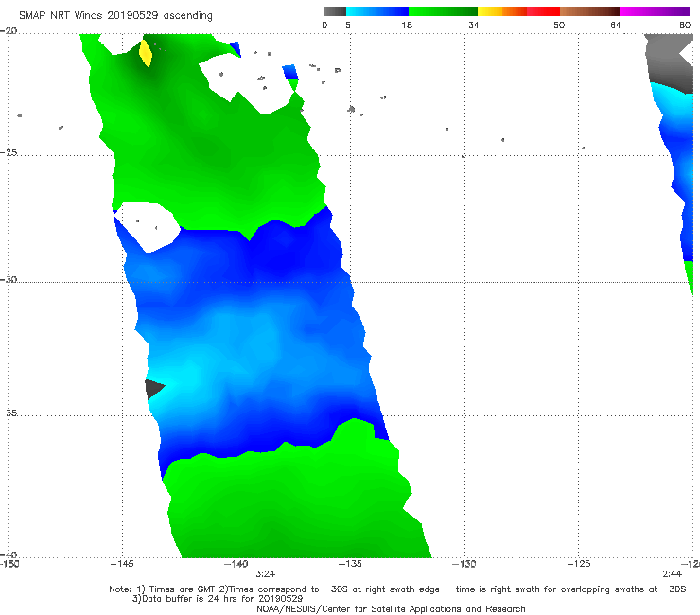
Task: Click the NOAA/NESDIS credit line
Action: point(391,609)
